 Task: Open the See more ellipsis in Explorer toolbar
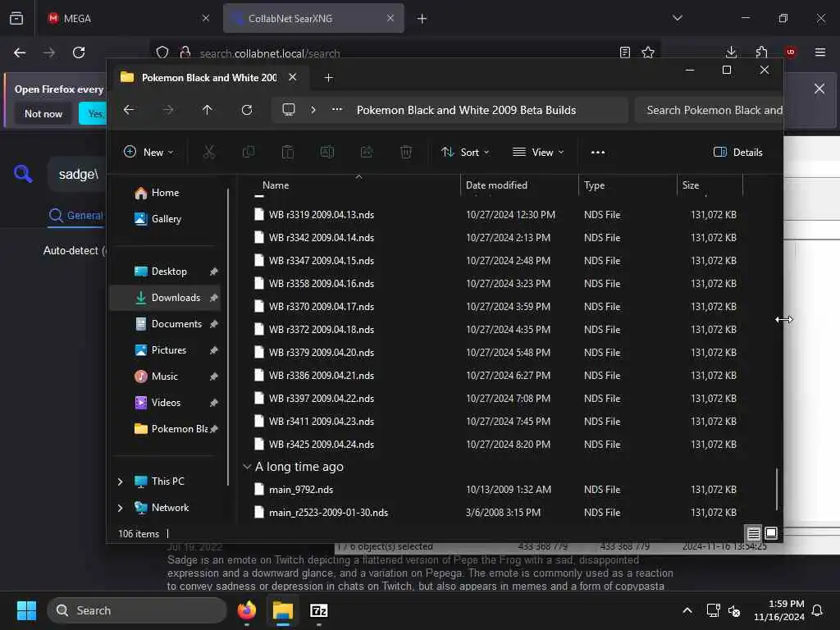(598, 152)
